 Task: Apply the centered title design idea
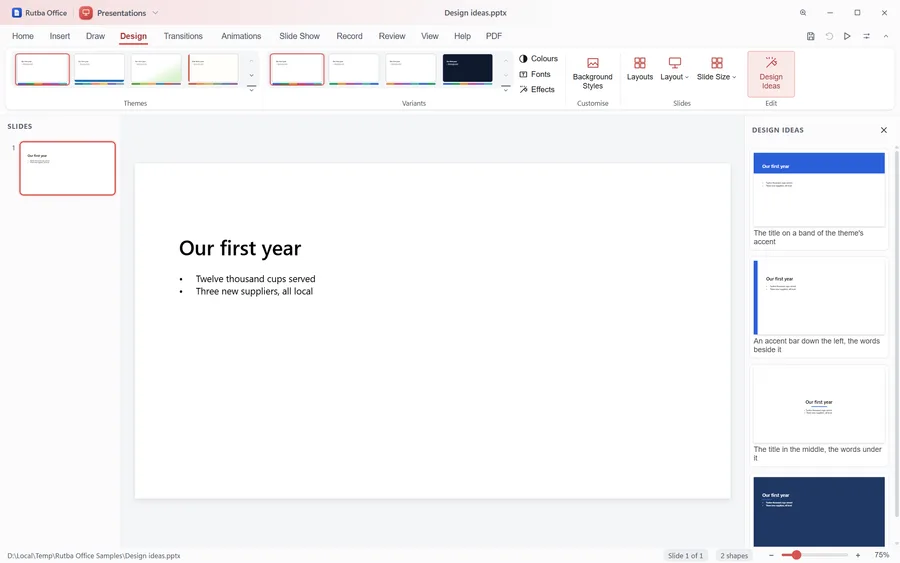click(x=819, y=415)
